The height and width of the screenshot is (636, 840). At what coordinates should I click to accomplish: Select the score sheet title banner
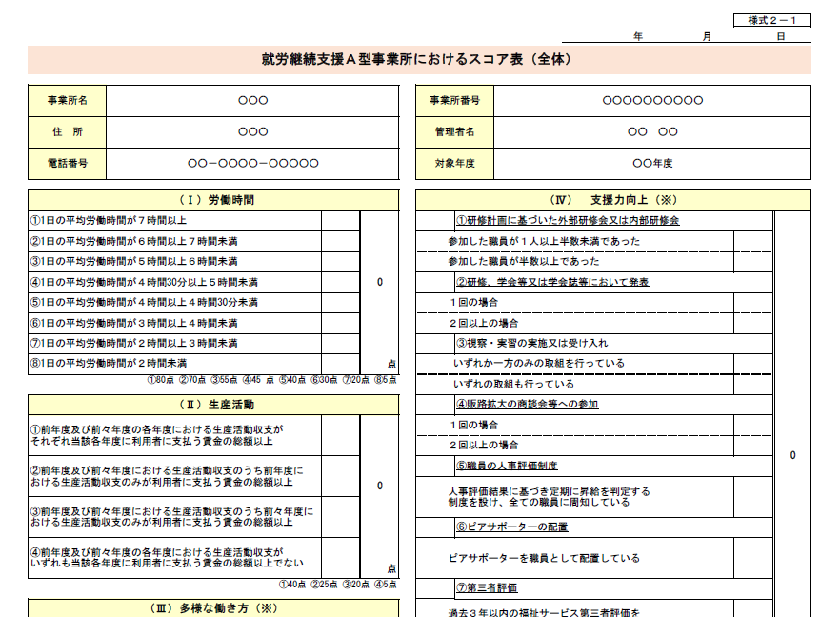click(419, 59)
